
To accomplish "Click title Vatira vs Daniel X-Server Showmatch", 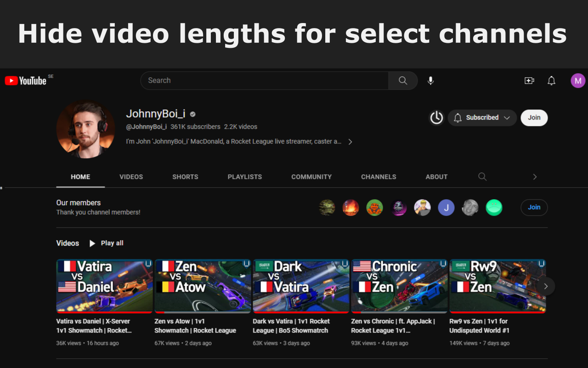I will coord(94,326).
